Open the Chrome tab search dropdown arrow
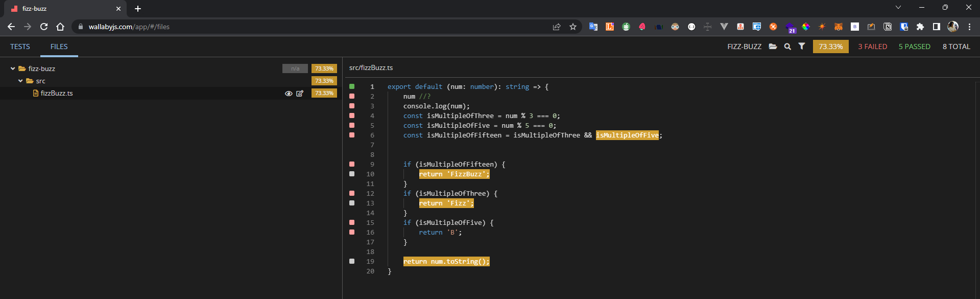 coord(898,8)
